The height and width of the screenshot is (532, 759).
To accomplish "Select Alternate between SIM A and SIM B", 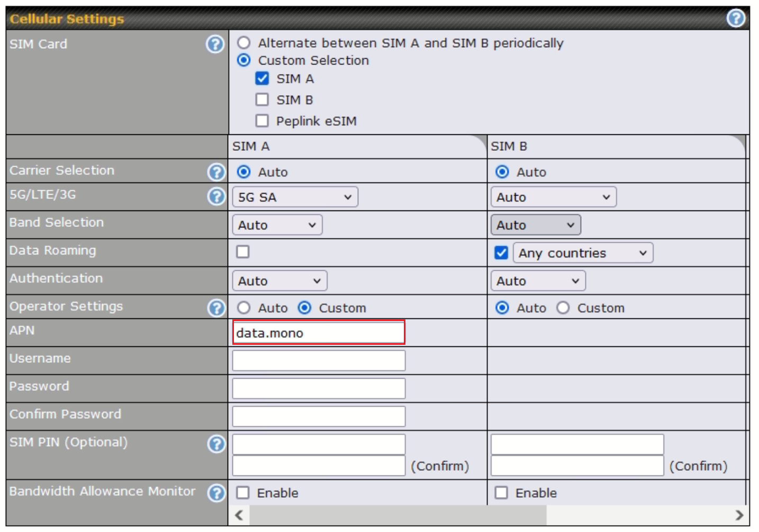I will (244, 43).
